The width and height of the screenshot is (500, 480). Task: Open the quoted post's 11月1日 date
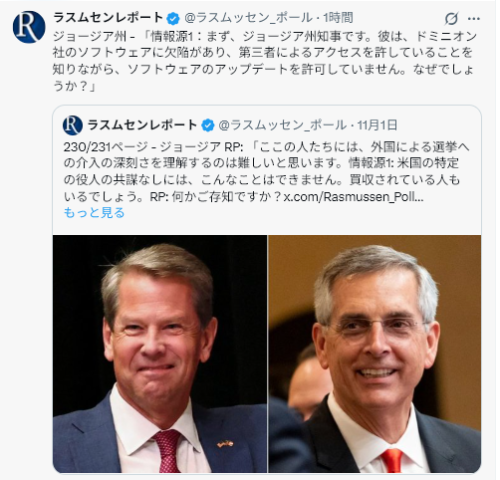point(377,125)
